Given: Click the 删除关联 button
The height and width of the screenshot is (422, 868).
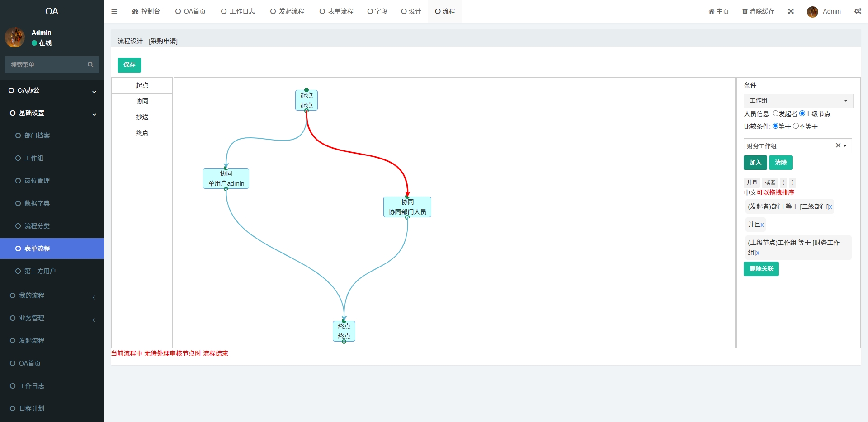Looking at the screenshot, I should (761, 269).
